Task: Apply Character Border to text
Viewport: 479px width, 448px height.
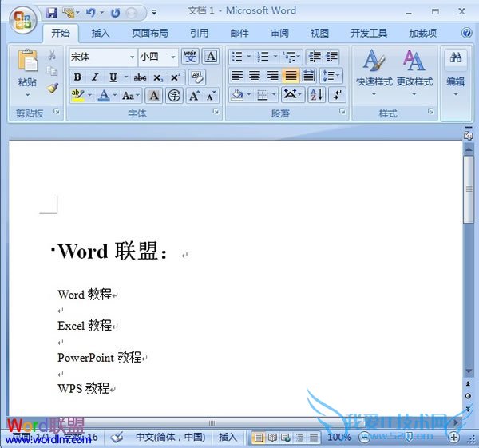Action: [211, 56]
